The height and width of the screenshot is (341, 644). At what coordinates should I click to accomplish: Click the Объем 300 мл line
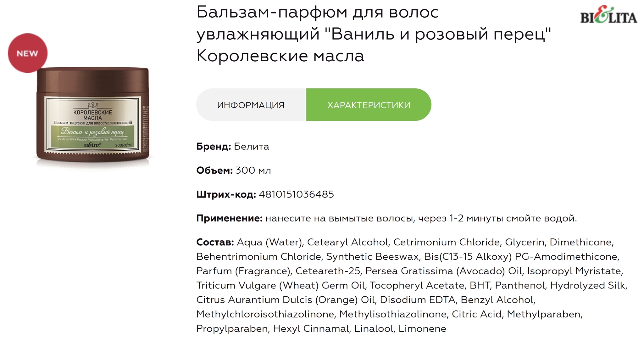pyautogui.click(x=234, y=170)
